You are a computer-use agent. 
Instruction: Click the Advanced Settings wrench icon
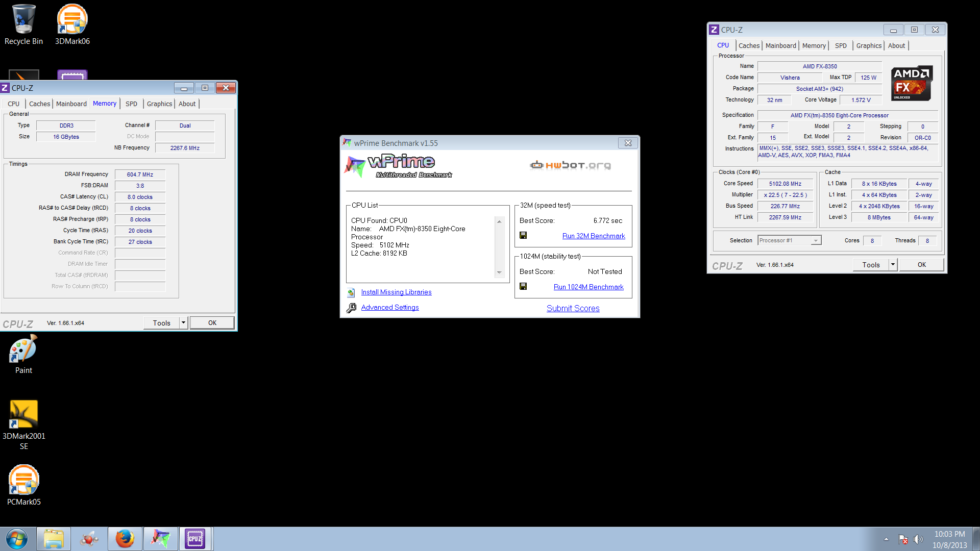tap(351, 308)
